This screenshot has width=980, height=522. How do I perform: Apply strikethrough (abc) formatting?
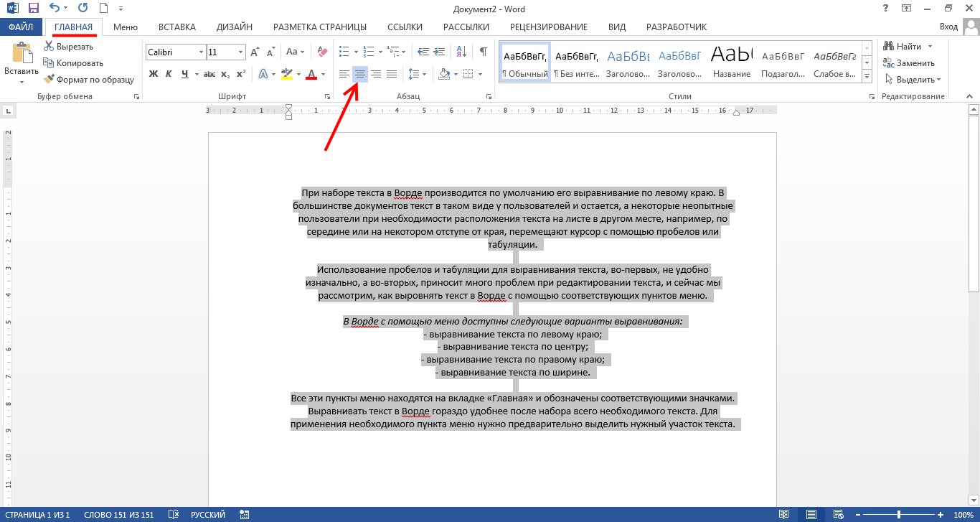[209, 74]
